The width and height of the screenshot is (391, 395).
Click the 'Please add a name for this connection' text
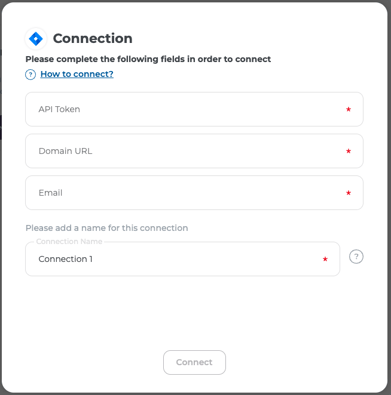tap(107, 228)
